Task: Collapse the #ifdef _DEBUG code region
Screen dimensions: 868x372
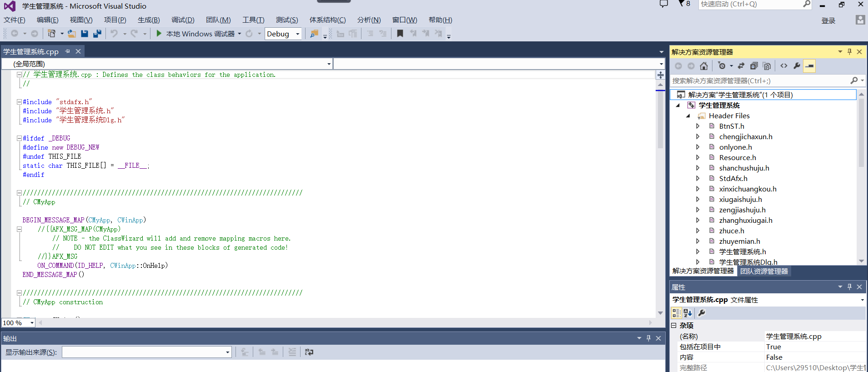Action: 19,138
